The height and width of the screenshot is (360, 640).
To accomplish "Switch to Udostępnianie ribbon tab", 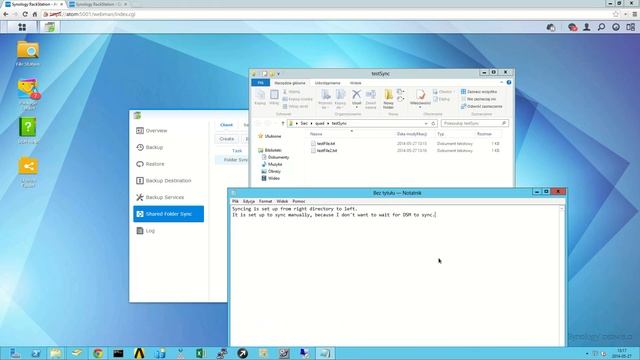I will pos(327,83).
